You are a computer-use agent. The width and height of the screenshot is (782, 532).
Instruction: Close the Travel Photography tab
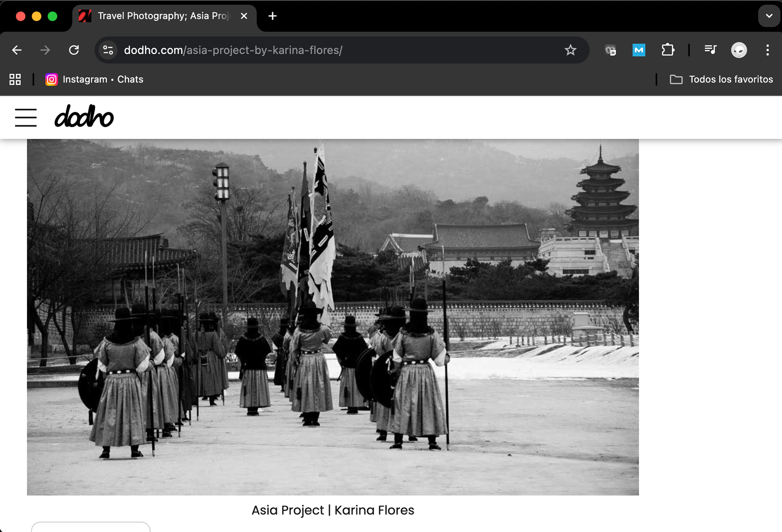[x=244, y=16]
